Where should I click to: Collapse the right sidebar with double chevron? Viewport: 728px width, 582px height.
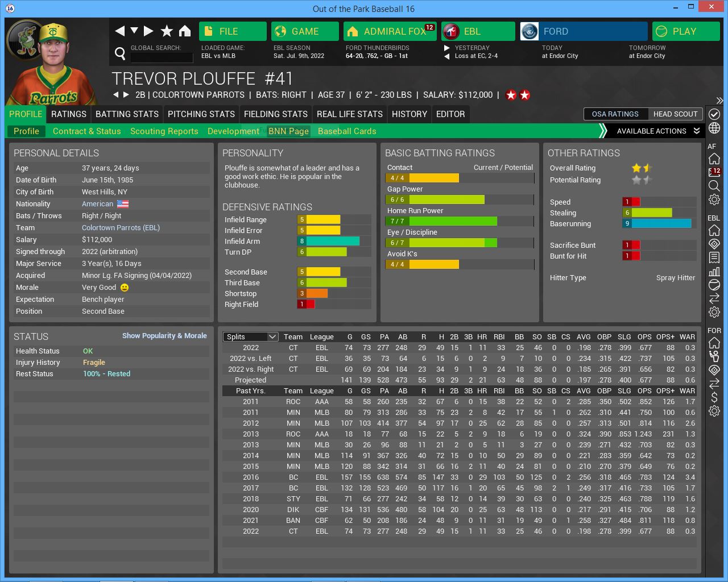719,101
